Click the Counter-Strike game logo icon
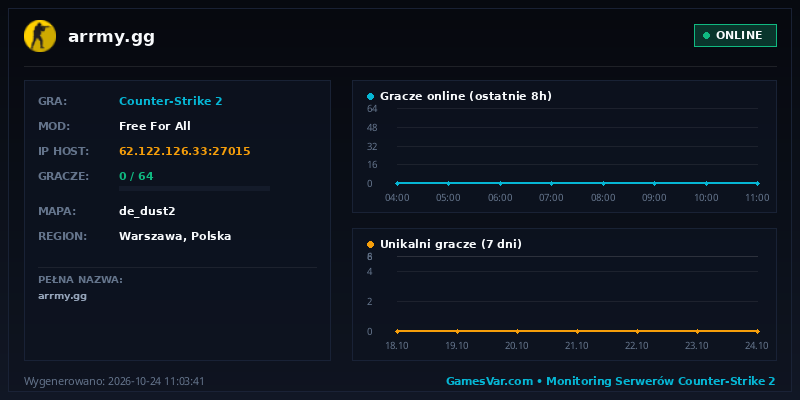Viewport: 800px width, 400px height. tap(40, 36)
